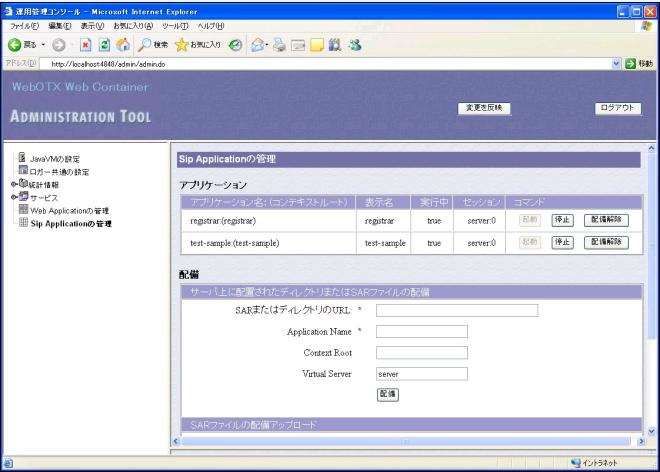Viewport: 660px width, 472px height.
Task: Undeploy the test-sample application
Action: point(606,242)
